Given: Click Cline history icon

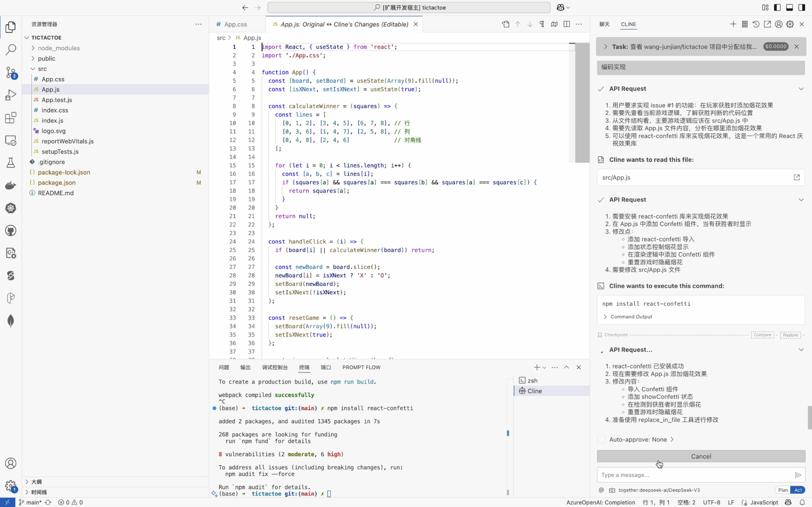Looking at the screenshot, I should click(756, 24).
